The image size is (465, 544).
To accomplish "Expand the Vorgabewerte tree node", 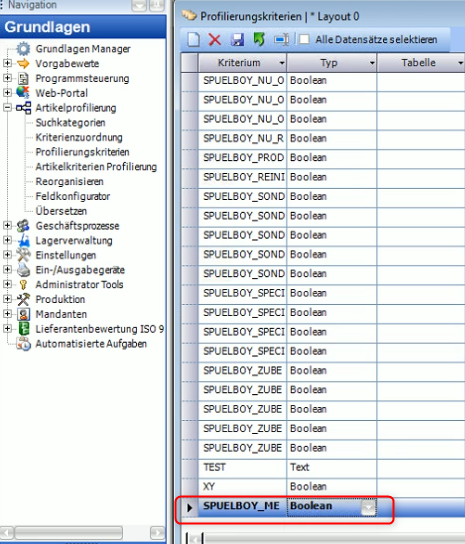I will coord(7,63).
